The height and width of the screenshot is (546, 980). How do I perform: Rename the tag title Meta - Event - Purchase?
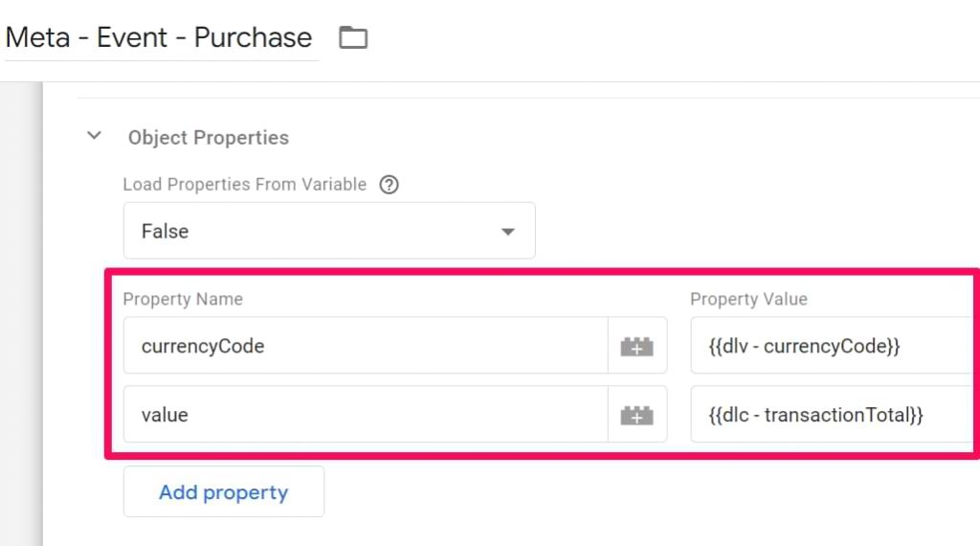click(160, 38)
